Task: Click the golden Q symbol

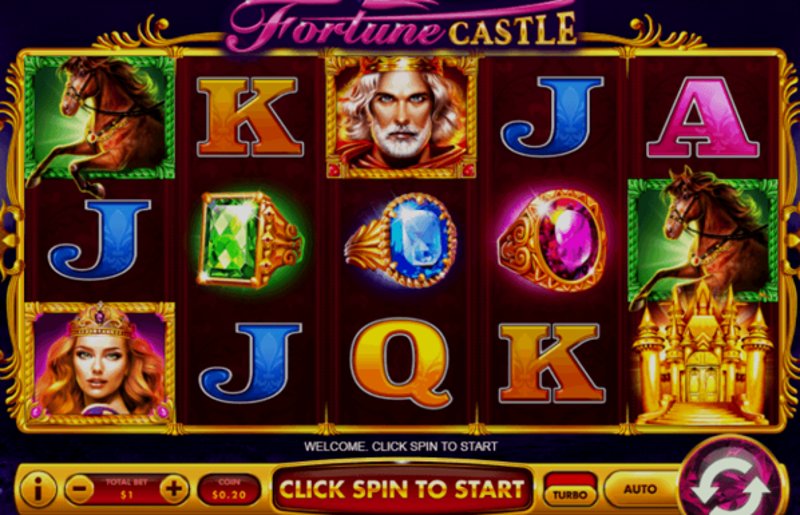Action: [x=401, y=362]
